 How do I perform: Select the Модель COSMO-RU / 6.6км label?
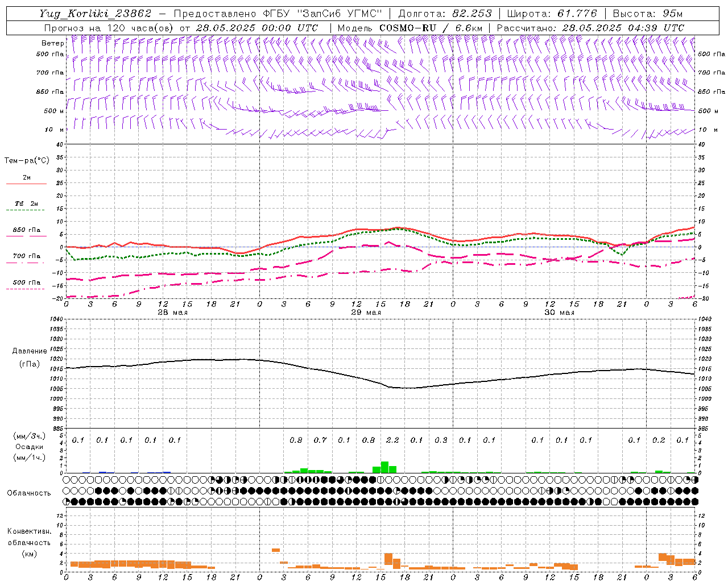pos(410,28)
